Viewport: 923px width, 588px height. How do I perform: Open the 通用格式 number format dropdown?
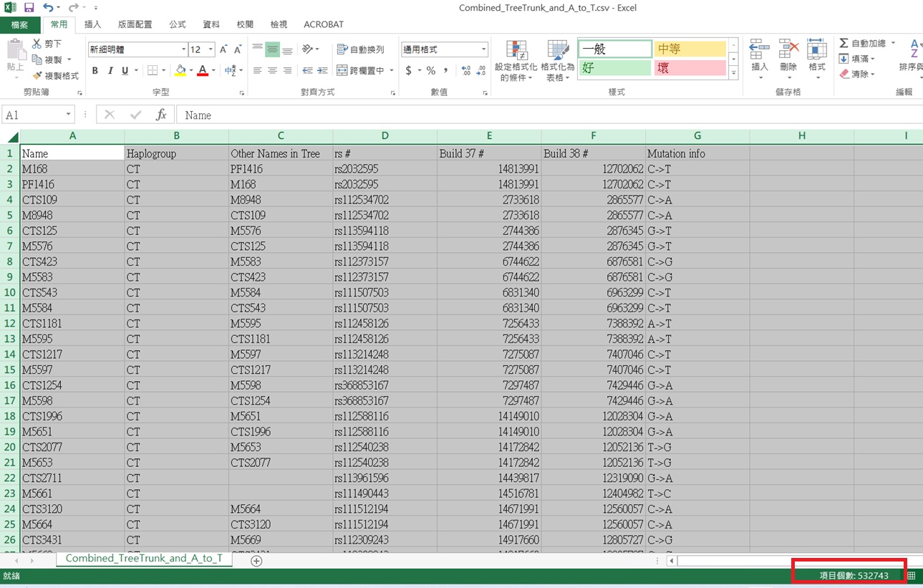point(483,49)
